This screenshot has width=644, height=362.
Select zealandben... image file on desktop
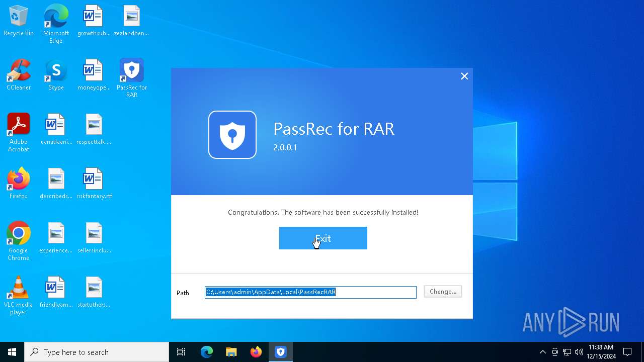pos(131,21)
